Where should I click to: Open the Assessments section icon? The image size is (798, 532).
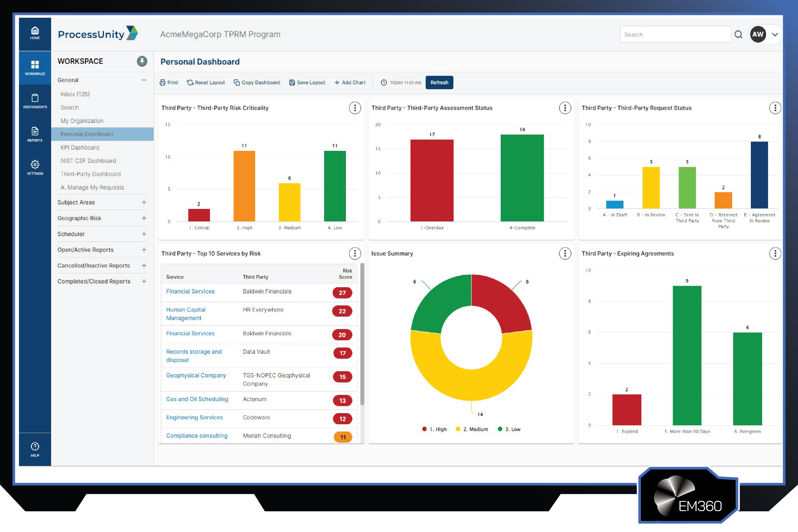35,101
